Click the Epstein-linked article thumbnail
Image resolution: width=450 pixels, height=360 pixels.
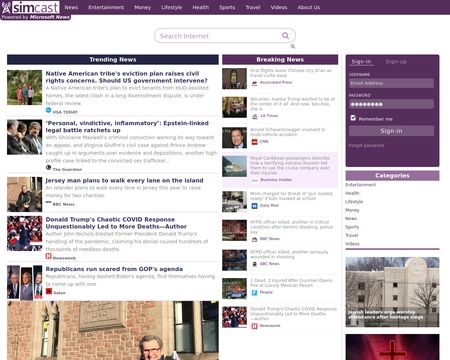[25, 137]
